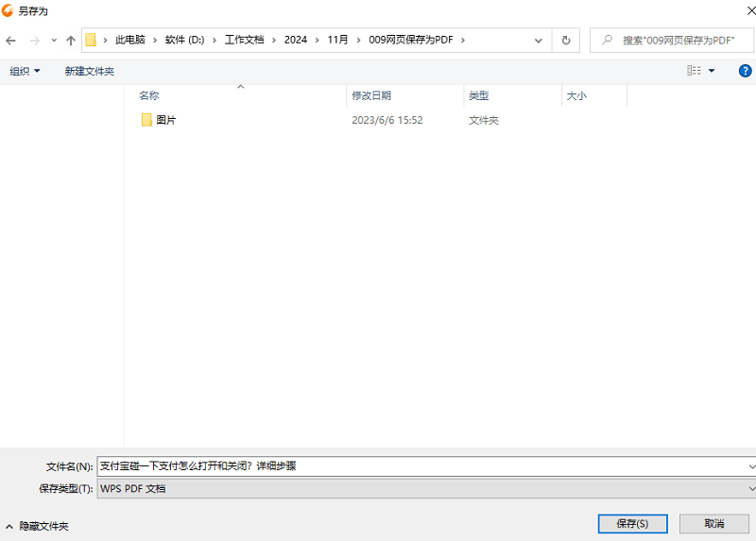
Task: Click the 图片 folder icon
Action: tap(146, 120)
